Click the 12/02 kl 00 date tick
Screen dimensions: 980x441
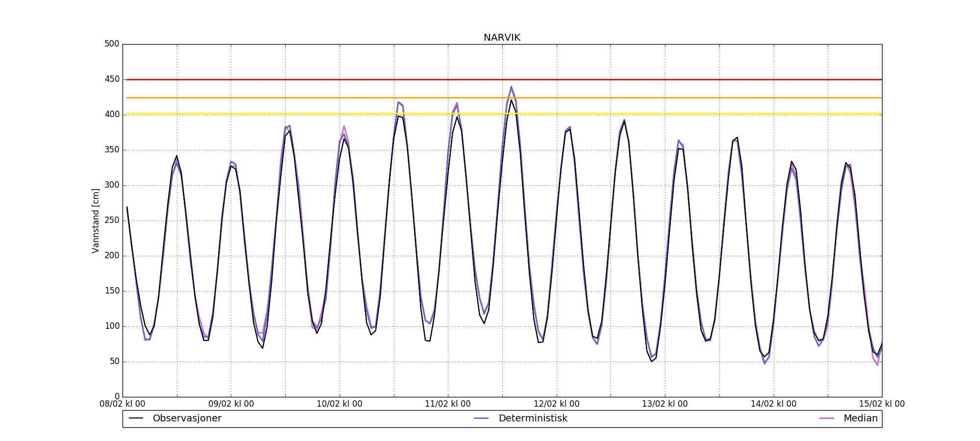[556, 404]
